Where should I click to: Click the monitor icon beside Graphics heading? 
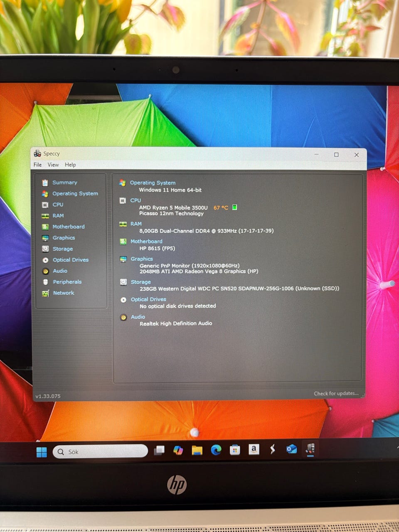(123, 259)
